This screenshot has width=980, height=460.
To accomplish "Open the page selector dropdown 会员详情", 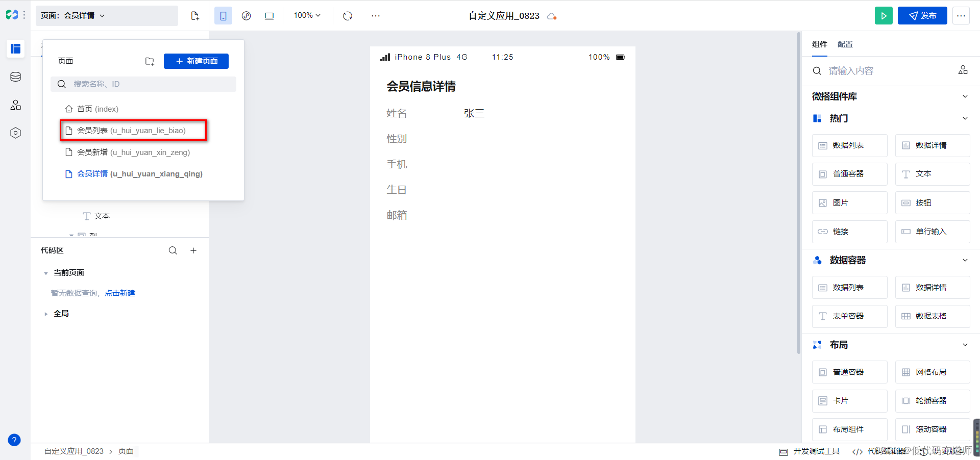I will 107,16.
